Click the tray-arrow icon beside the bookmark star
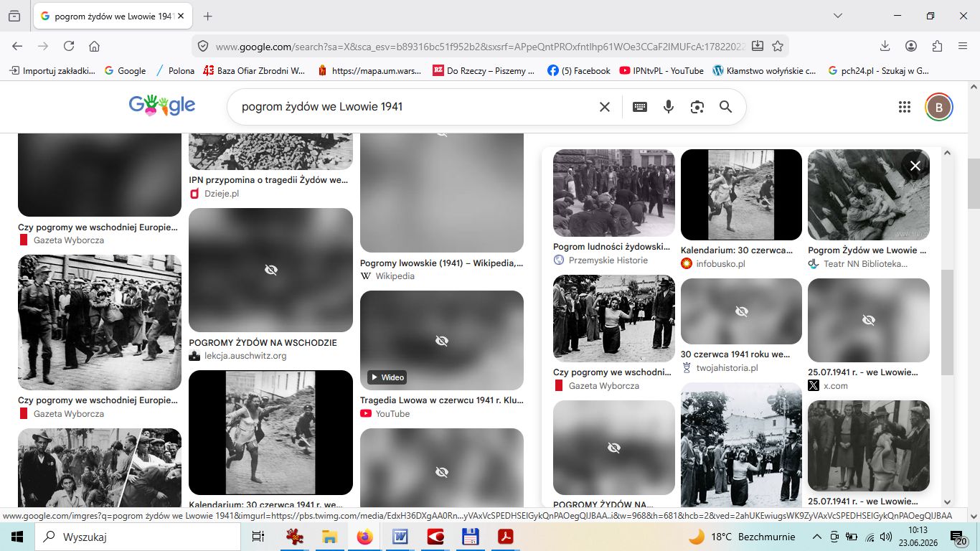Viewport: 980px width, 551px height. (758, 46)
